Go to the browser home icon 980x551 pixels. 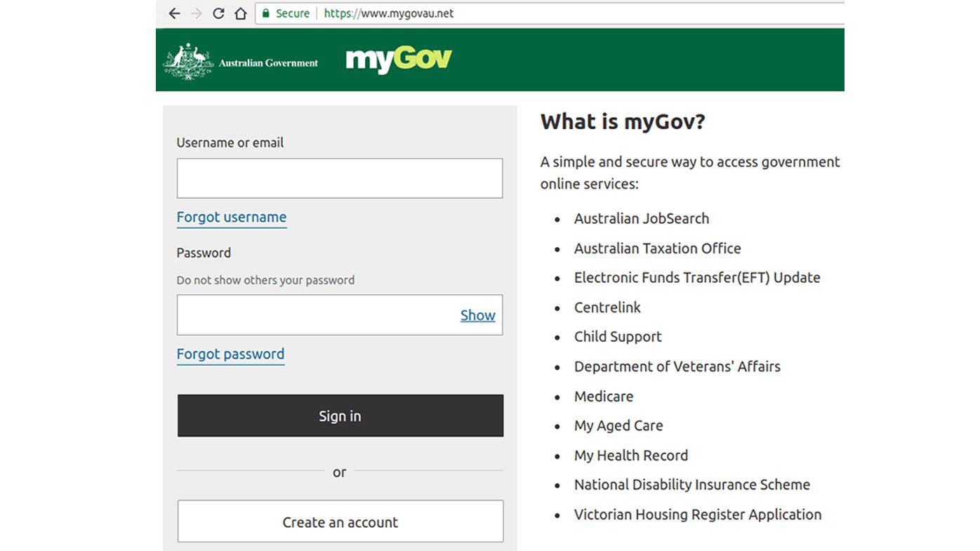240,13
